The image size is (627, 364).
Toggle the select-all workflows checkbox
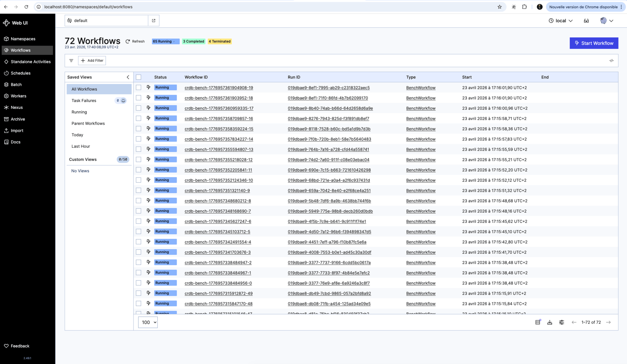pos(138,77)
